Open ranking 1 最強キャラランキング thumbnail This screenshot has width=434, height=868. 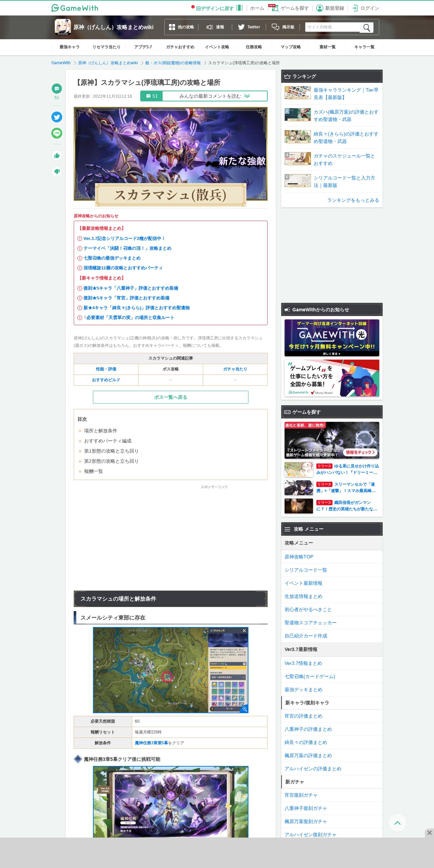[298, 93]
